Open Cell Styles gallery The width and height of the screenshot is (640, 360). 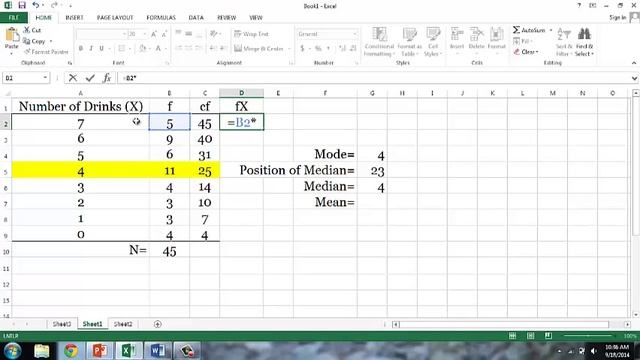433,42
